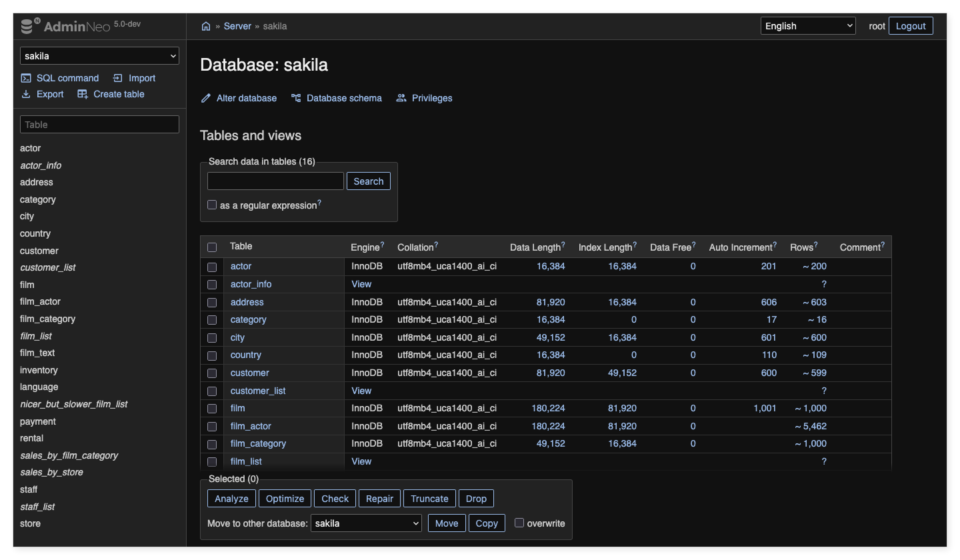Viewport: 960px width, 560px height.
Task: Tick the checkbox for the actor table
Action: [212, 267]
